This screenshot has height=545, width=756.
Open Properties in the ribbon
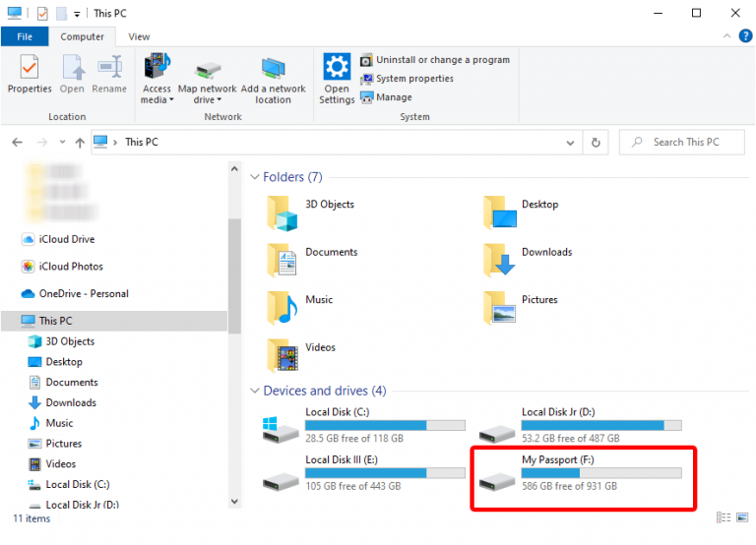pyautogui.click(x=30, y=74)
